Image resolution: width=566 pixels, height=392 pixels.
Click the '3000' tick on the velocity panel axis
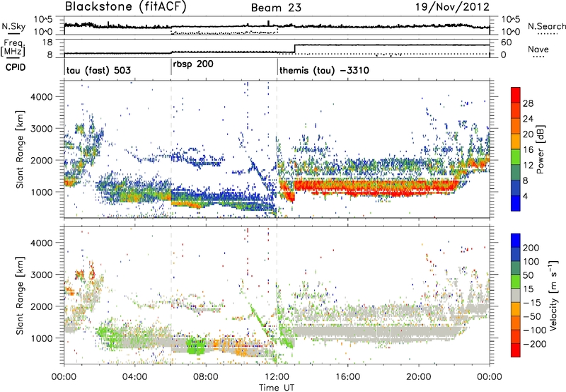coord(41,275)
